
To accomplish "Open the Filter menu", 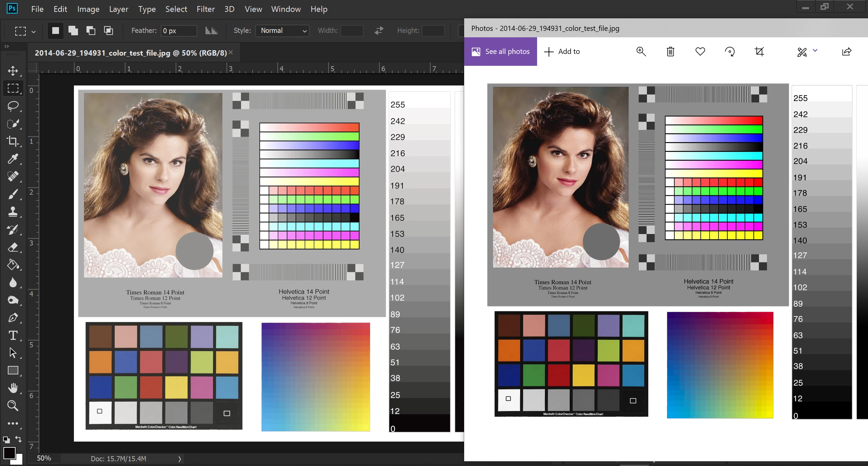I will coord(205,9).
